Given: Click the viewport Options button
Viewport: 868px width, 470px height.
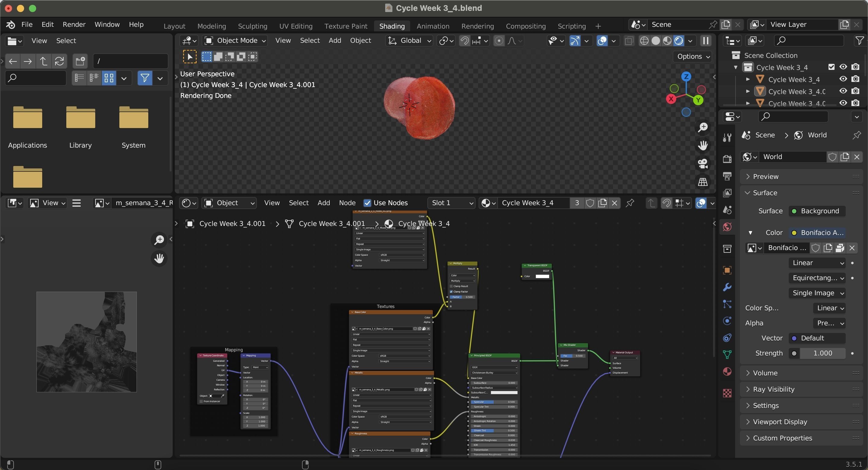Looking at the screenshot, I should coord(692,56).
